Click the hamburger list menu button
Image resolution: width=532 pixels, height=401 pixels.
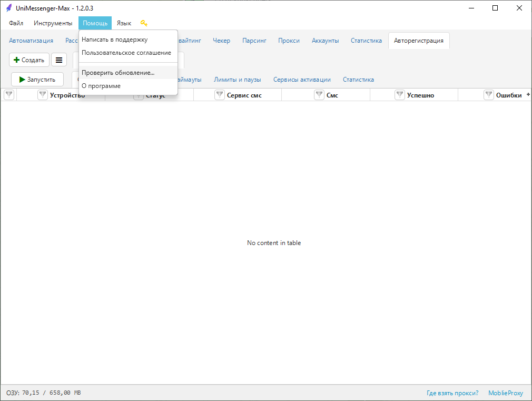coord(59,60)
